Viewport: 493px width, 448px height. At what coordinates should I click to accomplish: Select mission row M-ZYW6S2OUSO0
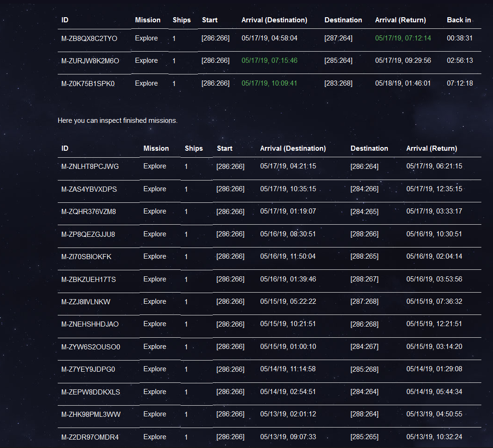click(x=269, y=347)
